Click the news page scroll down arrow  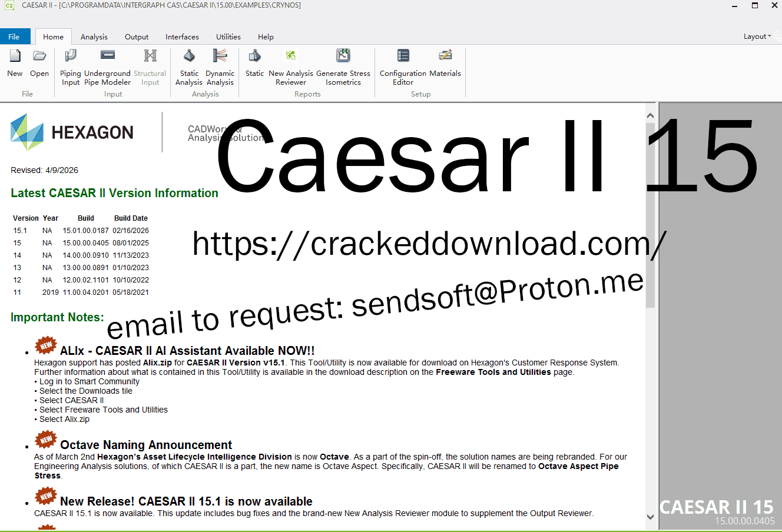tap(651, 517)
